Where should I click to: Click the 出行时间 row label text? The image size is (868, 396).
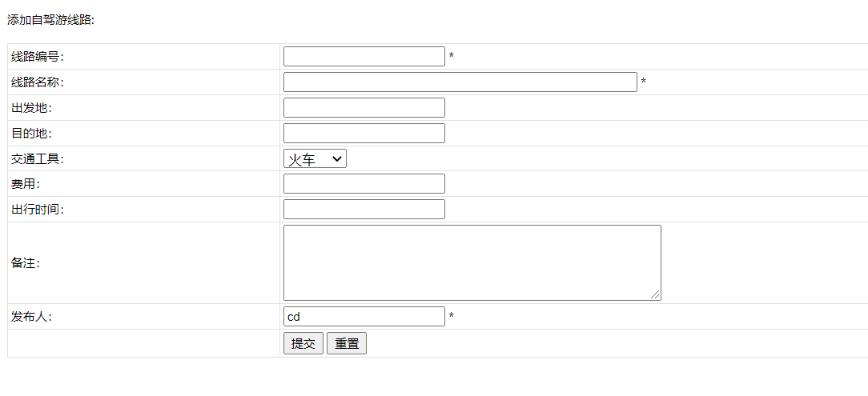(x=37, y=210)
